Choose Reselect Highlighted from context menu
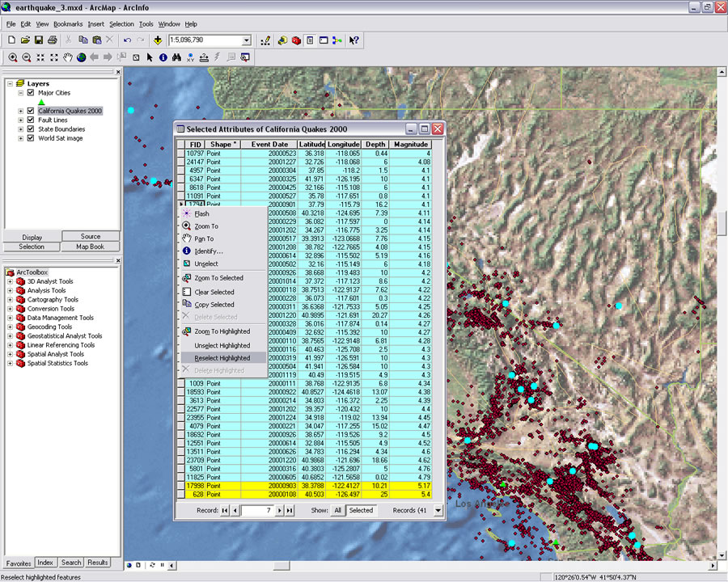The width and height of the screenshot is (728, 582). point(222,358)
